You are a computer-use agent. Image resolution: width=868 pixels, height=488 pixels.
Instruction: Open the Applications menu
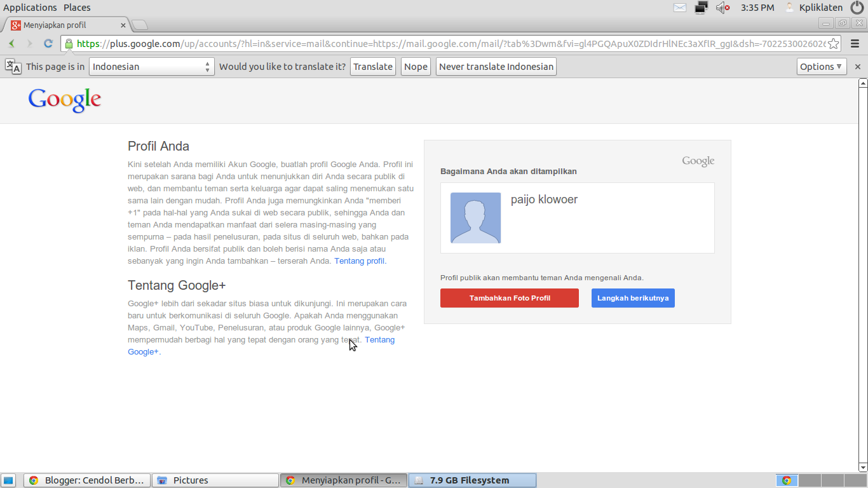click(30, 8)
